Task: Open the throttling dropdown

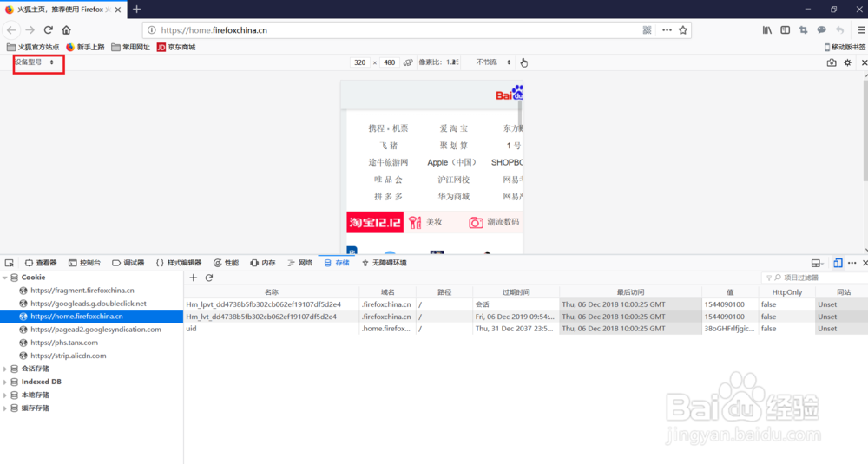Action: click(493, 62)
